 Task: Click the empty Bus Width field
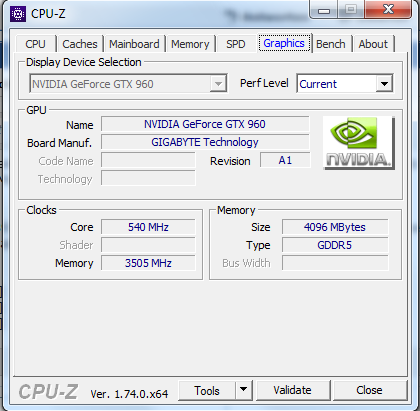coord(335,263)
